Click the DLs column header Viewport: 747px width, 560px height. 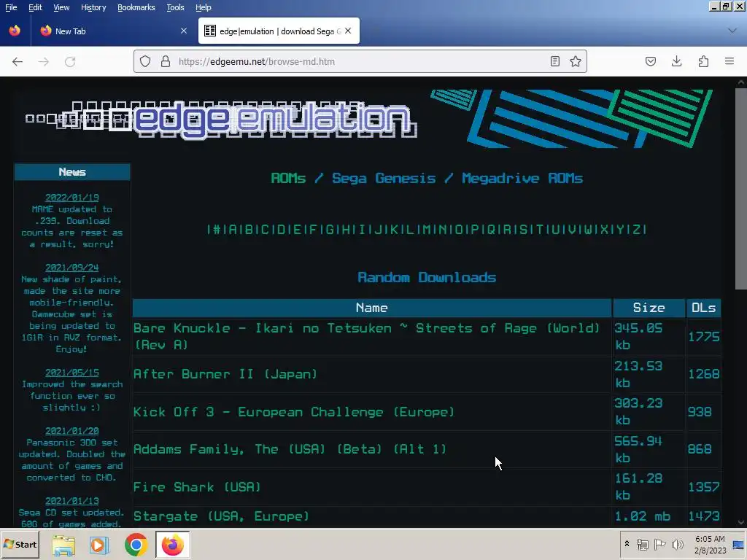coord(704,308)
